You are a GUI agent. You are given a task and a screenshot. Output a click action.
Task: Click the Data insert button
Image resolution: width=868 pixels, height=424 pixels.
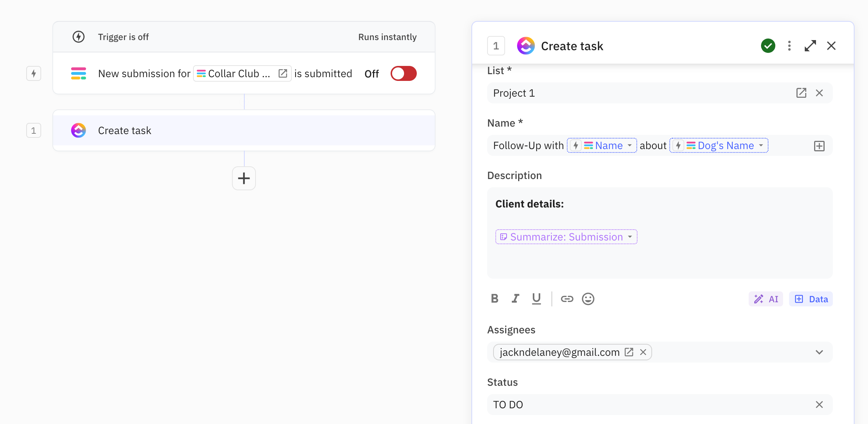(x=811, y=299)
